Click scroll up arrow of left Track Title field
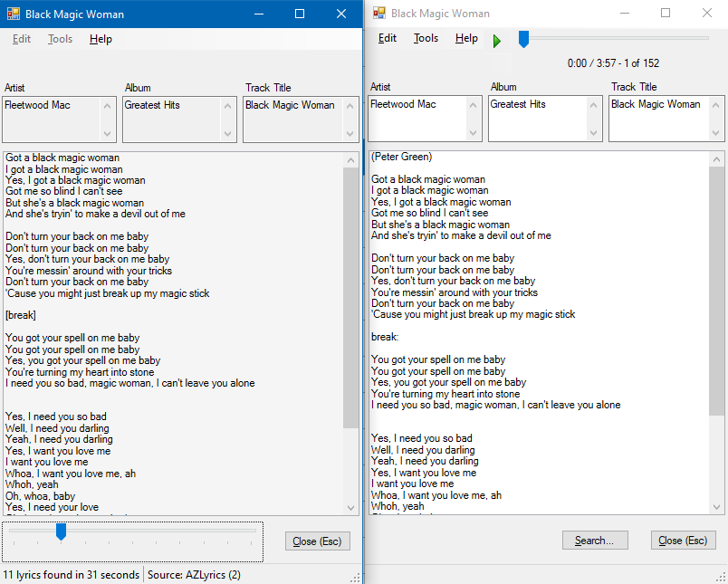Image resolution: width=728 pixels, height=584 pixels. point(350,106)
